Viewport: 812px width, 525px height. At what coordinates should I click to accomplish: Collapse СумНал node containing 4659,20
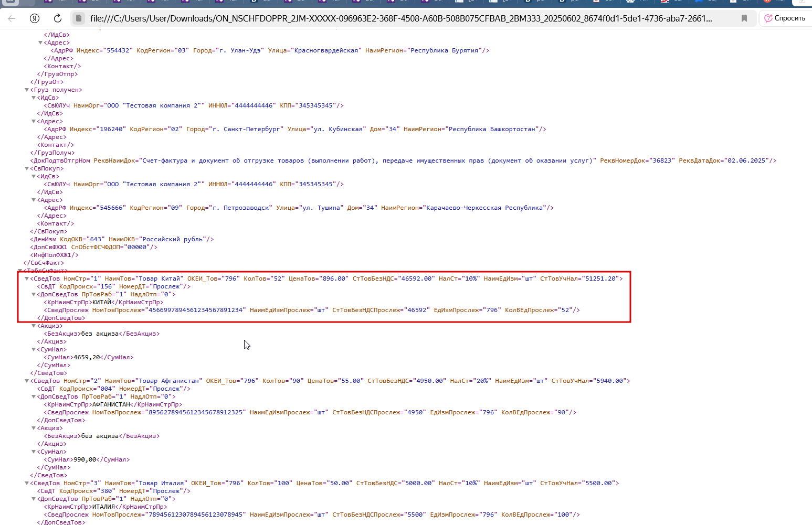pos(34,350)
